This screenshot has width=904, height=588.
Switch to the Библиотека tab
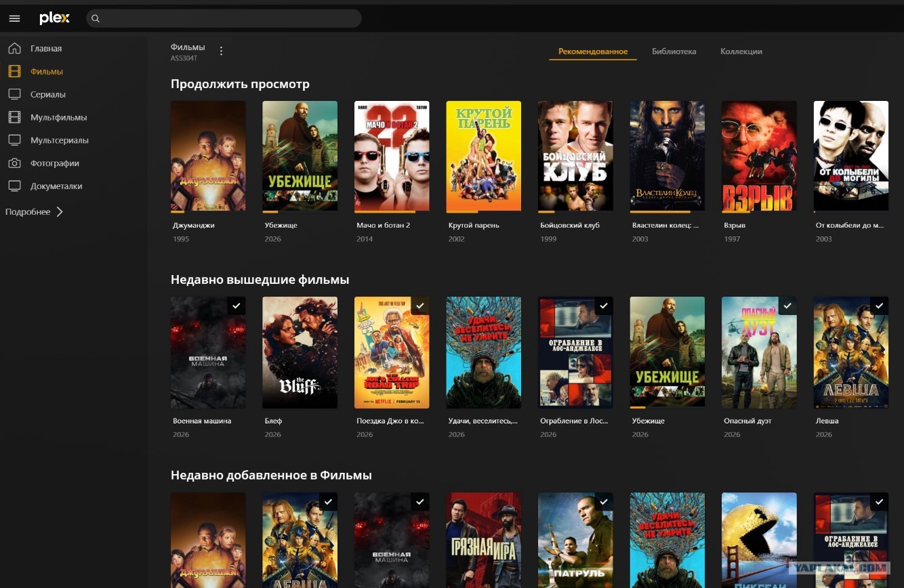click(x=674, y=51)
